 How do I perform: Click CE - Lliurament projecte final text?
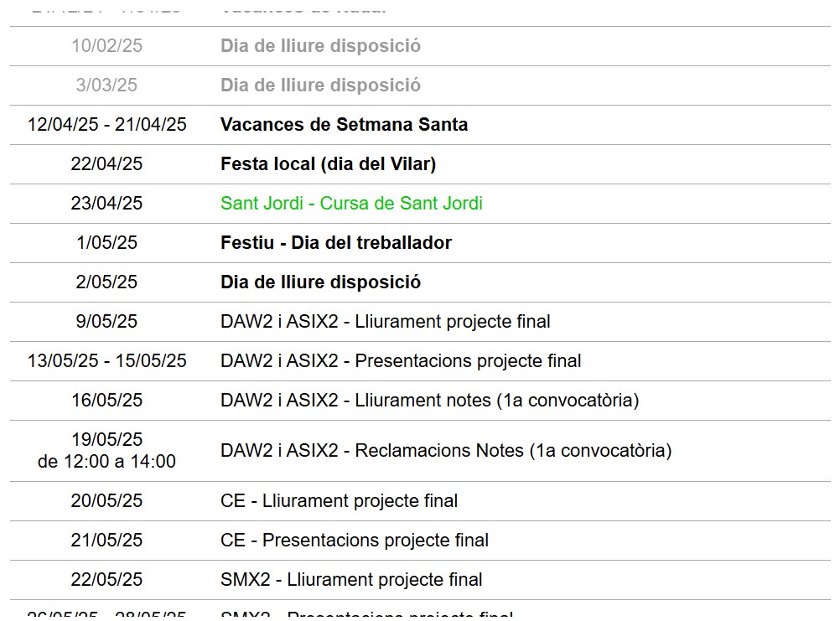pos(340,501)
